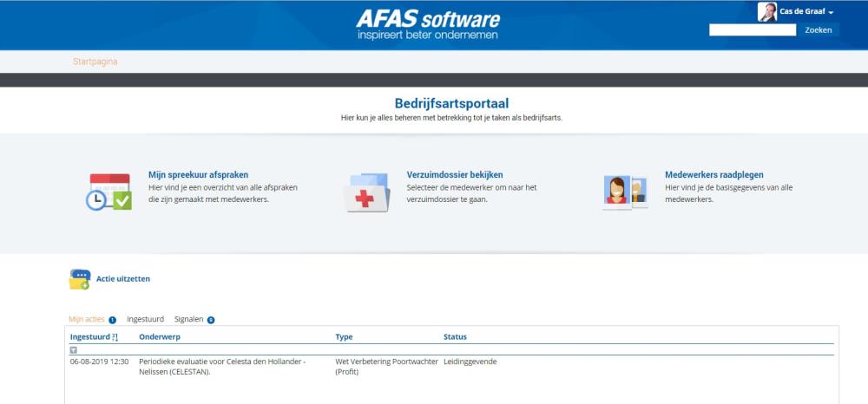Open the Startpagina navigation link
The height and width of the screenshot is (404, 868).
[95, 62]
